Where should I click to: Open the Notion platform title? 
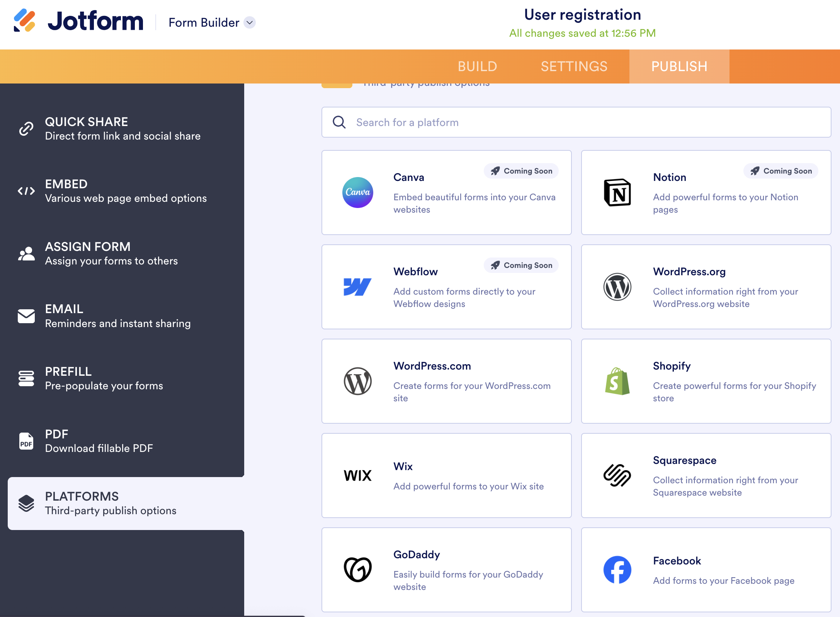pos(670,177)
